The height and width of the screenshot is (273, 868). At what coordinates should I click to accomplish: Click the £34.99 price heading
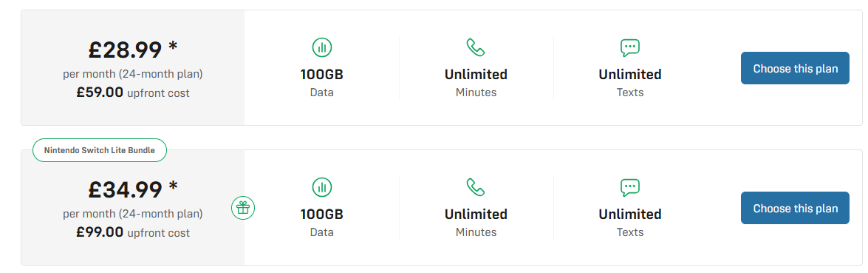pos(133,189)
